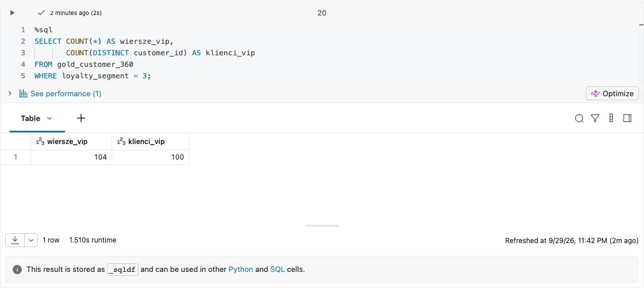Screen dimensions: 644x288
Task: Select the Table results tab
Action: [x=30, y=118]
